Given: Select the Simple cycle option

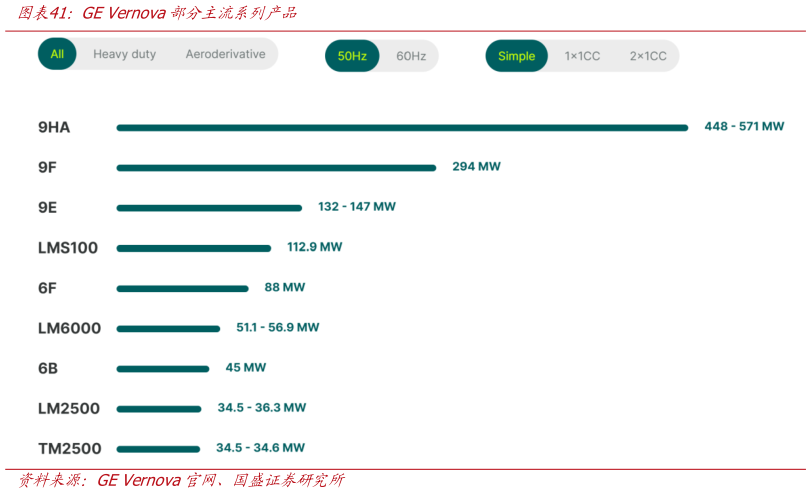Looking at the screenshot, I should click(516, 56).
